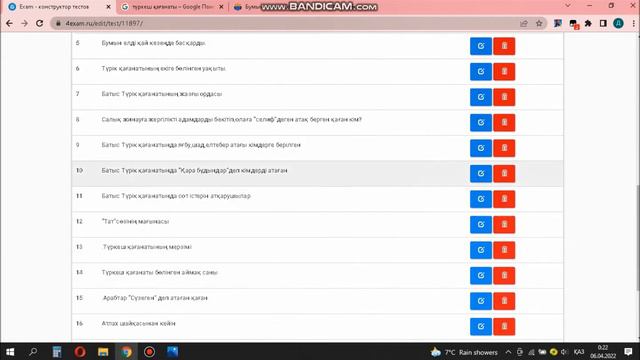The image size is (640, 360).
Task: Delete question 15 with red trash button
Action: coord(504,301)
